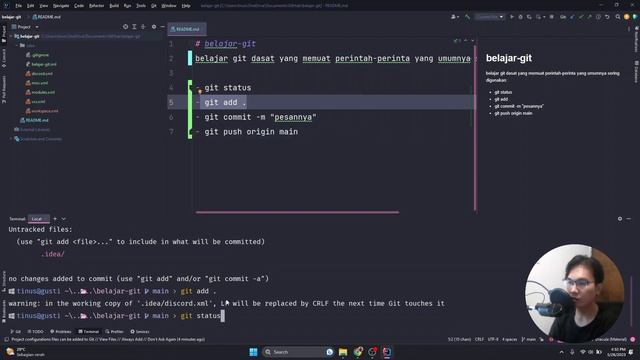Image resolution: width=640 pixels, height=360 pixels.
Task: Click Git rollback undo icon
Action: pos(607,17)
